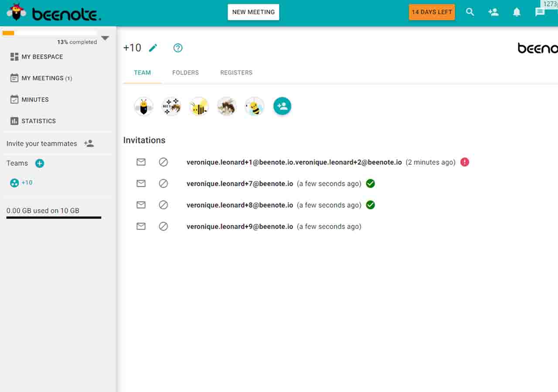558x392 pixels.
Task: Select the +10 team in sidebar
Action: tap(21, 183)
